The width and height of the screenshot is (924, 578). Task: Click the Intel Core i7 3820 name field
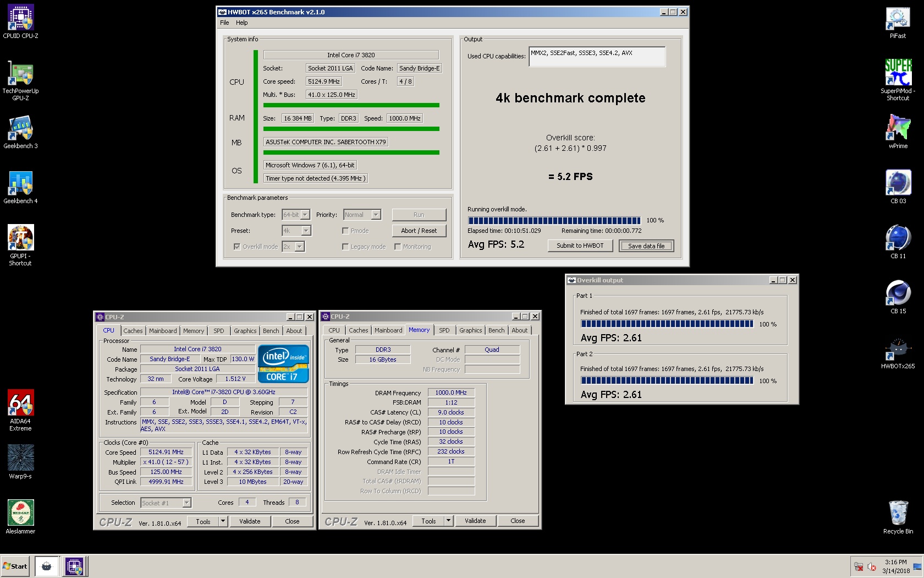[x=197, y=349]
